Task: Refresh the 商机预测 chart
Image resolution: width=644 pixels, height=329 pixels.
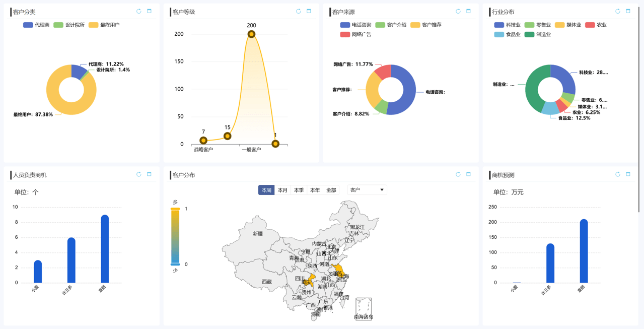Action: pyautogui.click(x=617, y=173)
